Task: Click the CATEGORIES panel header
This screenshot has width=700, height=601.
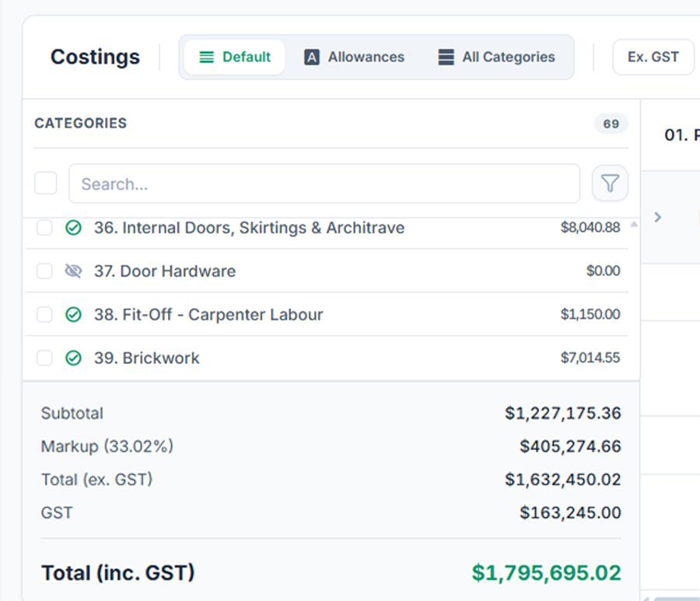Action: tap(81, 123)
